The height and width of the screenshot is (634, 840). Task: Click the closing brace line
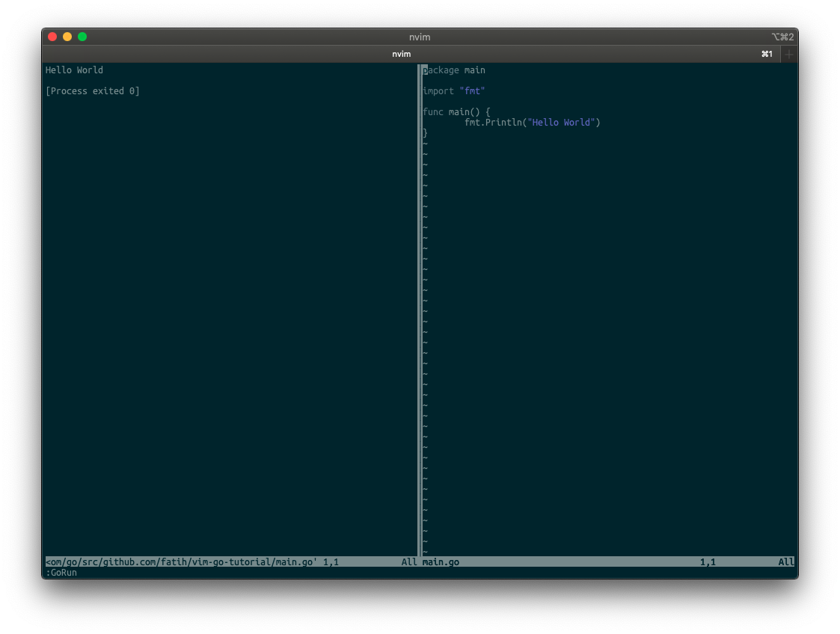pyautogui.click(x=426, y=133)
